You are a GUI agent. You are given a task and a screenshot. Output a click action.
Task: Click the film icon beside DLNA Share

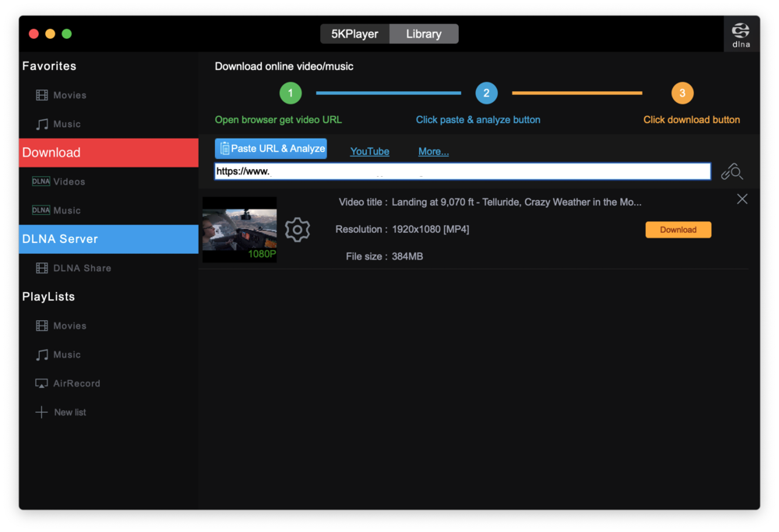click(x=42, y=268)
